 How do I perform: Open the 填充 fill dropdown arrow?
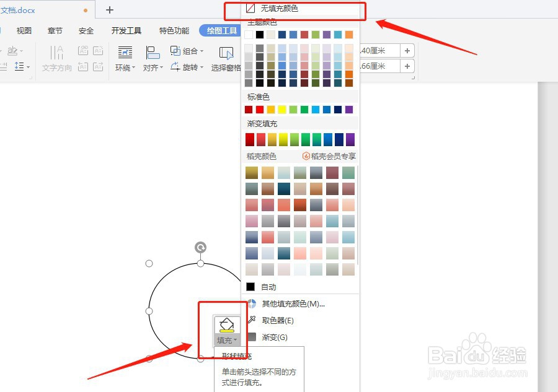click(x=234, y=340)
